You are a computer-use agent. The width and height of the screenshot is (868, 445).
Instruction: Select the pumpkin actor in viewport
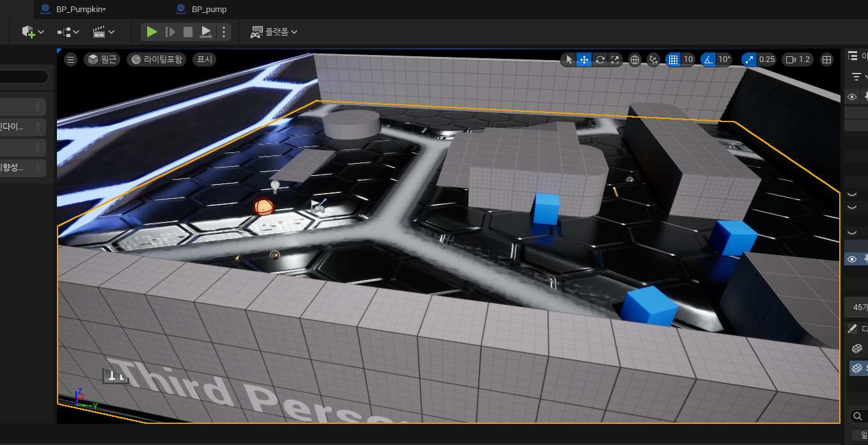coord(264,206)
